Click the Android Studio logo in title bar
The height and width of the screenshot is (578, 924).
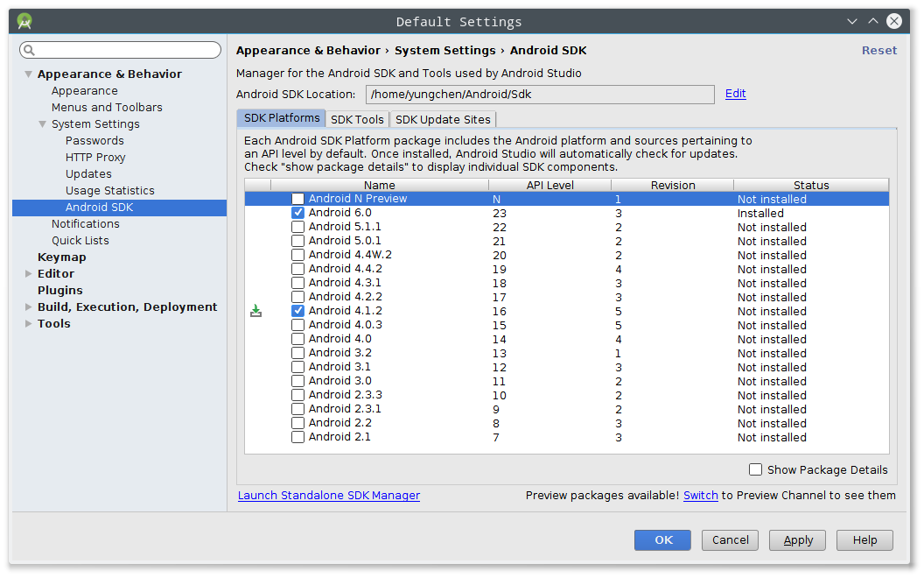click(24, 22)
